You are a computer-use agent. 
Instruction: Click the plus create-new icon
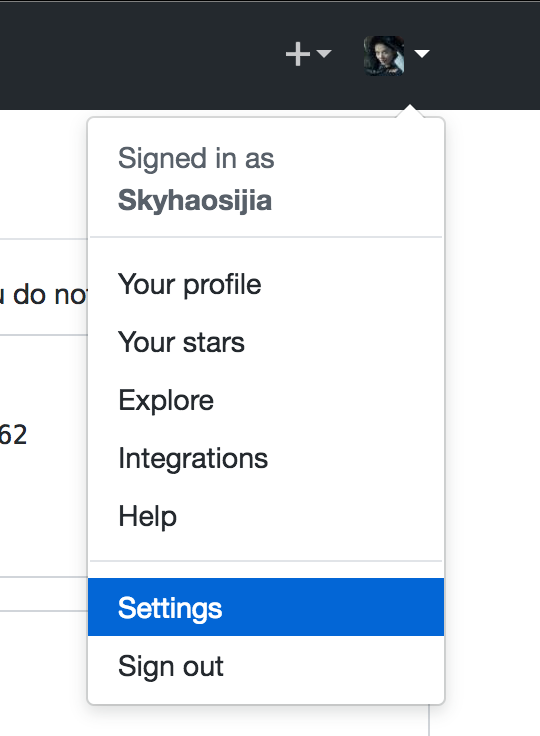tap(298, 54)
